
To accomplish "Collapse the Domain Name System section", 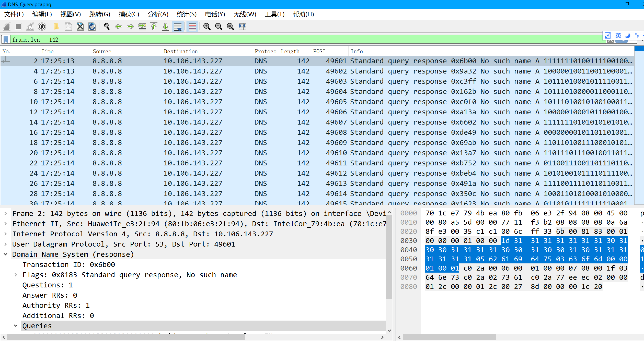I will coord(6,254).
